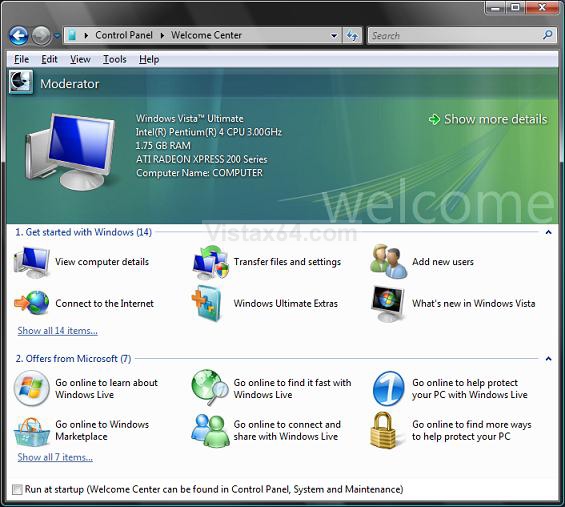Toggle the Run at startup checkbox
The image size is (565, 507).
click(x=17, y=489)
